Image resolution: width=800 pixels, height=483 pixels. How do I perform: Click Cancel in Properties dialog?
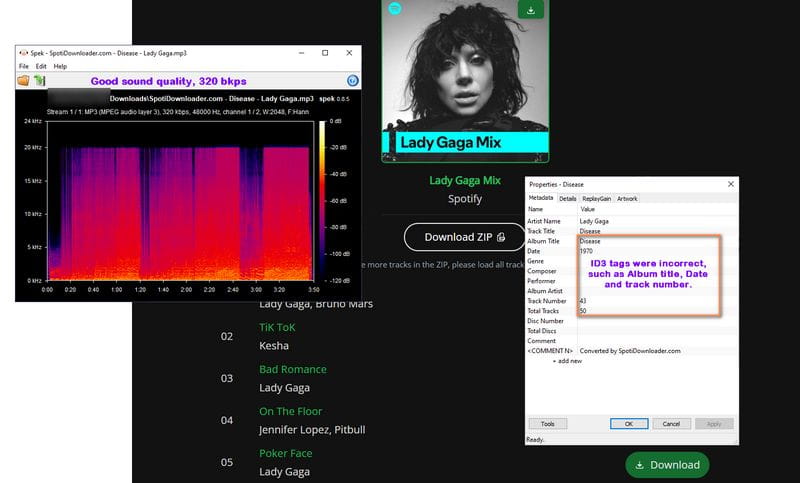[x=671, y=423]
